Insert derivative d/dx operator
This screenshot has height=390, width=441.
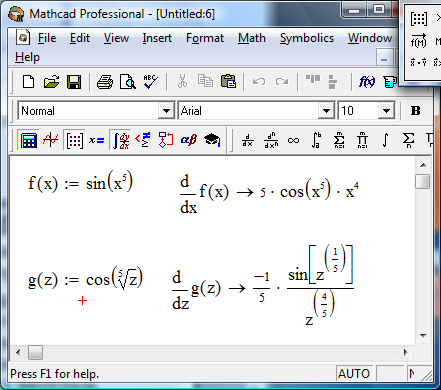click(x=248, y=140)
